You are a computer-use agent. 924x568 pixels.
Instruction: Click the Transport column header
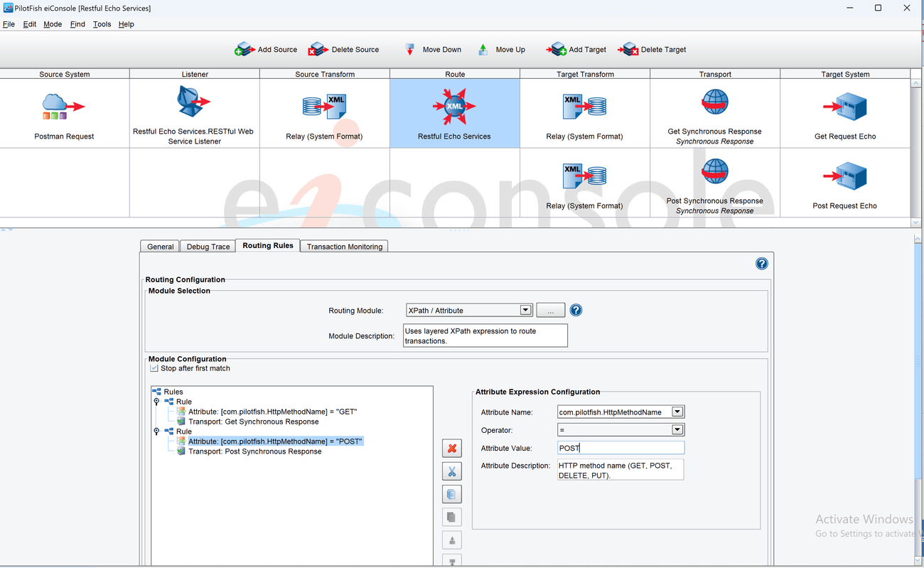(x=715, y=74)
